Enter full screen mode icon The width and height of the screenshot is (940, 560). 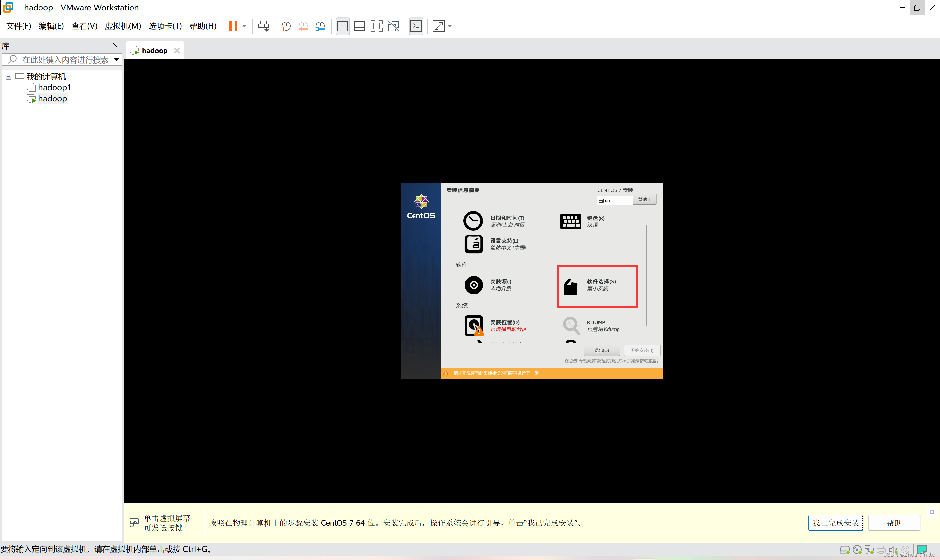coord(376,26)
